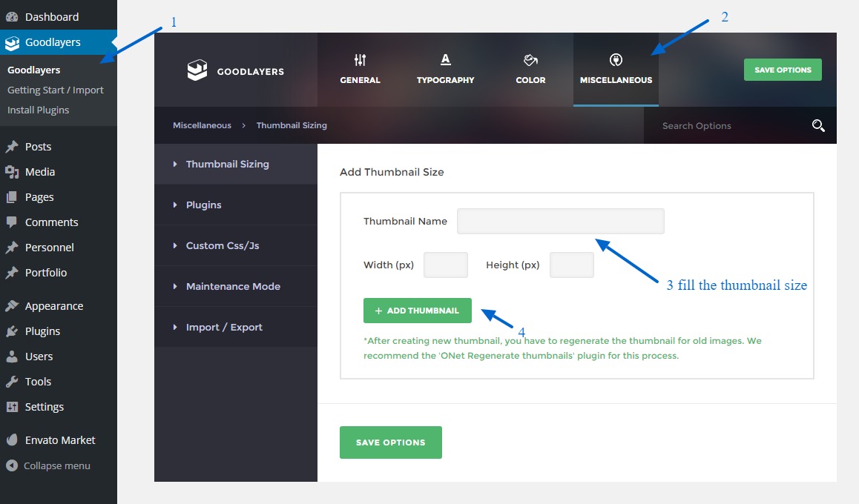Click the Collapse menu arrow icon

pyautogui.click(x=12, y=465)
